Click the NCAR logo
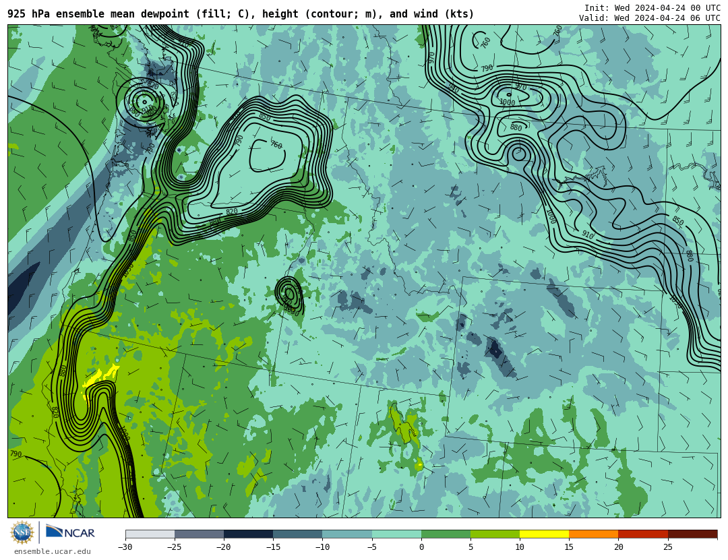The width and height of the screenshot is (728, 560). point(71,532)
